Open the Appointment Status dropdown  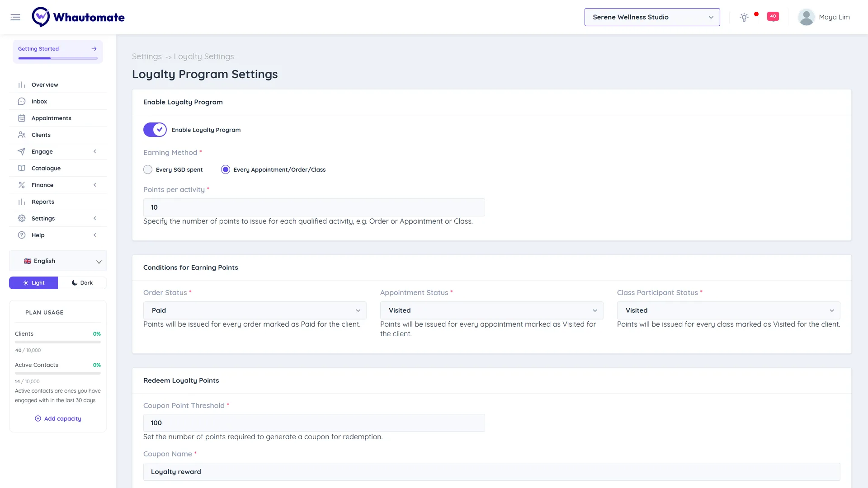(x=492, y=310)
